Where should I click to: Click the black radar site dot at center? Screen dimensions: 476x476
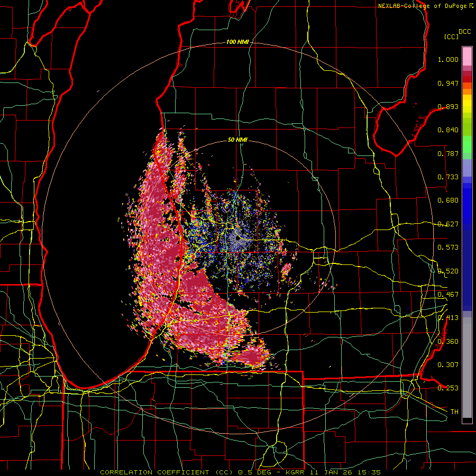[x=237, y=239]
